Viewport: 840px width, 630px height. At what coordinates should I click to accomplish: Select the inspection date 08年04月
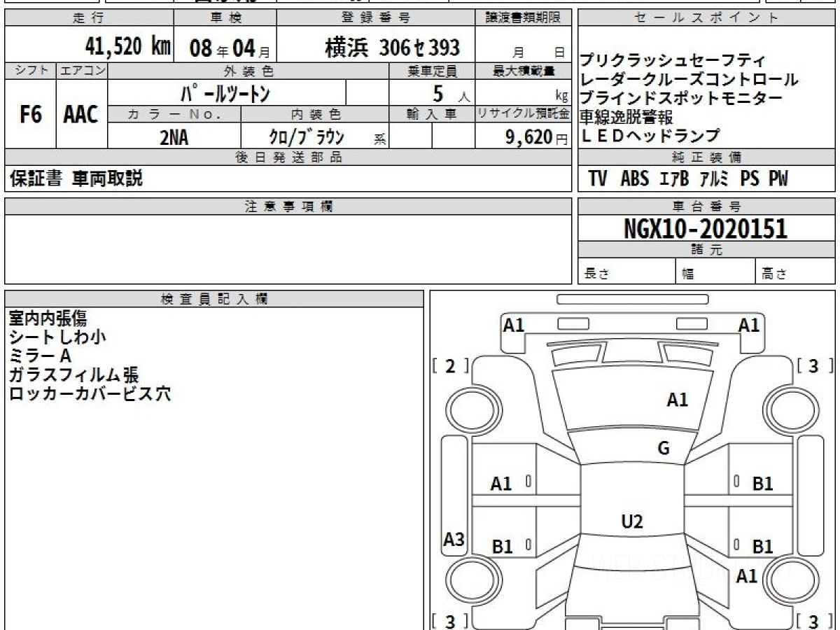pyautogui.click(x=230, y=48)
